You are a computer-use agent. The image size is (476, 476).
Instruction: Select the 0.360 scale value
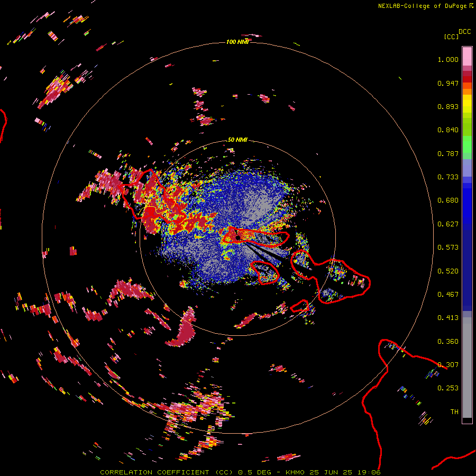click(448, 342)
